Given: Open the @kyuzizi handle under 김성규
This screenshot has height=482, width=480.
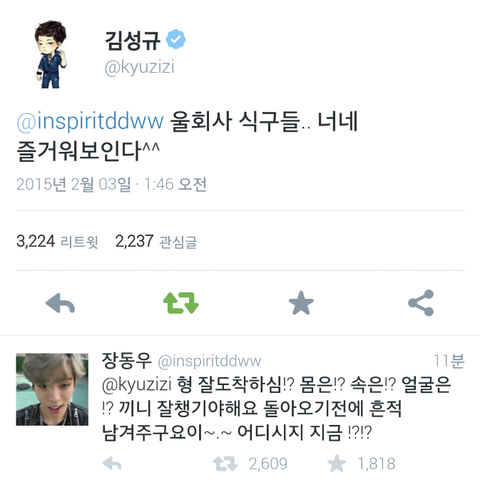Looking at the screenshot, I should click(x=139, y=67).
